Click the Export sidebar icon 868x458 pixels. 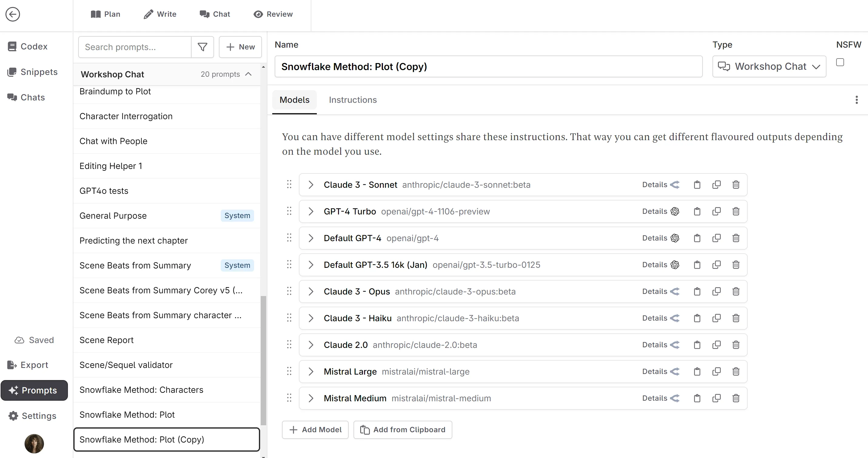[12, 365]
